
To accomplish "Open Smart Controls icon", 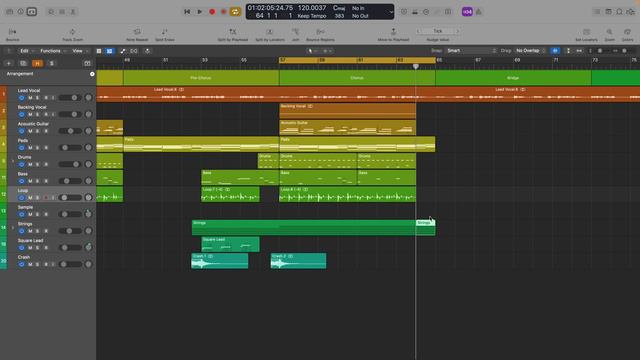I will pyautogui.click(x=51, y=12).
